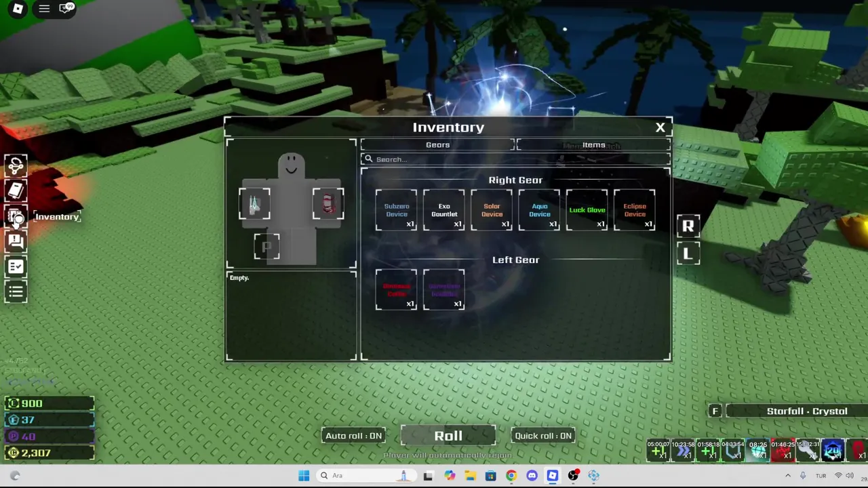The image size is (868, 488).
Task: Click the 158:12:31 key buff icon
Action: click(808, 451)
